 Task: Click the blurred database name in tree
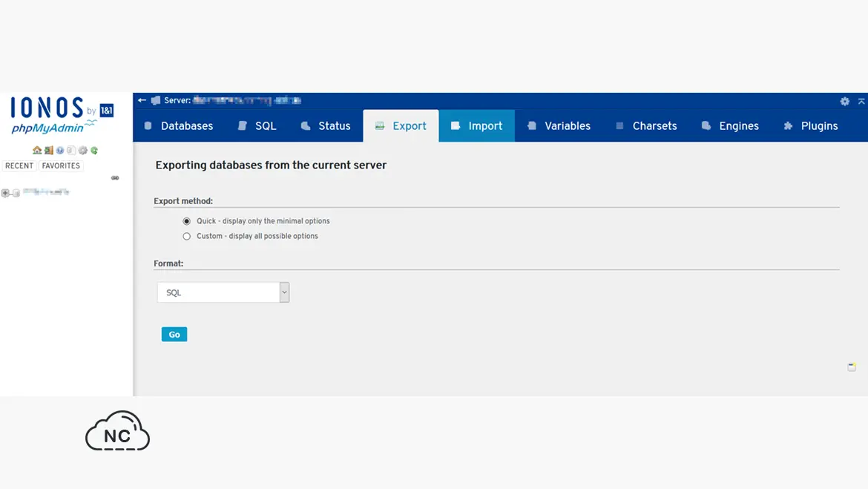tap(46, 192)
